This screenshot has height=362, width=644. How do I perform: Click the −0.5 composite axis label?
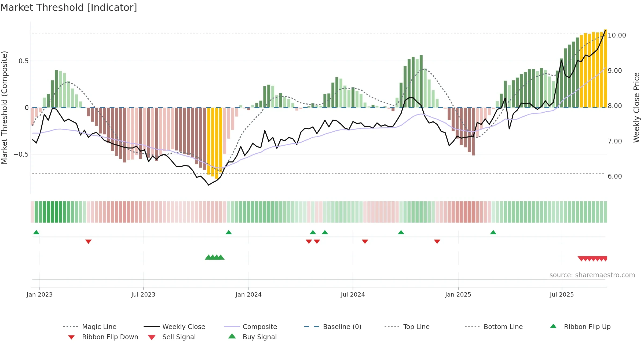click(21, 154)
